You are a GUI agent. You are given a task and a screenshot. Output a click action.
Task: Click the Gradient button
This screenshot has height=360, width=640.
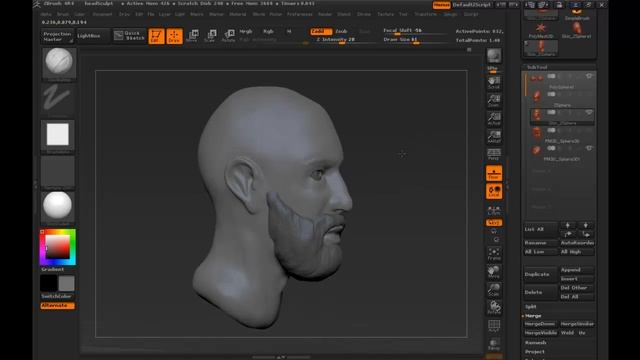52,269
